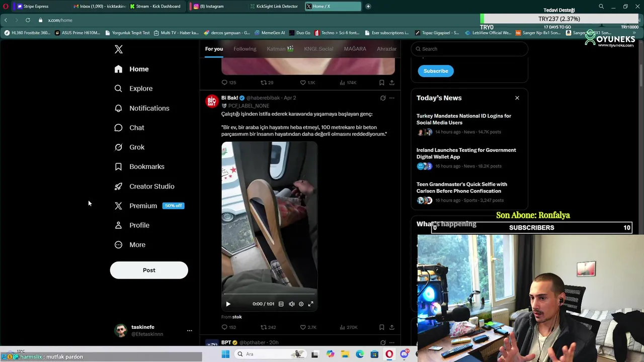Open the MemeGen AI bookmark

(270, 33)
